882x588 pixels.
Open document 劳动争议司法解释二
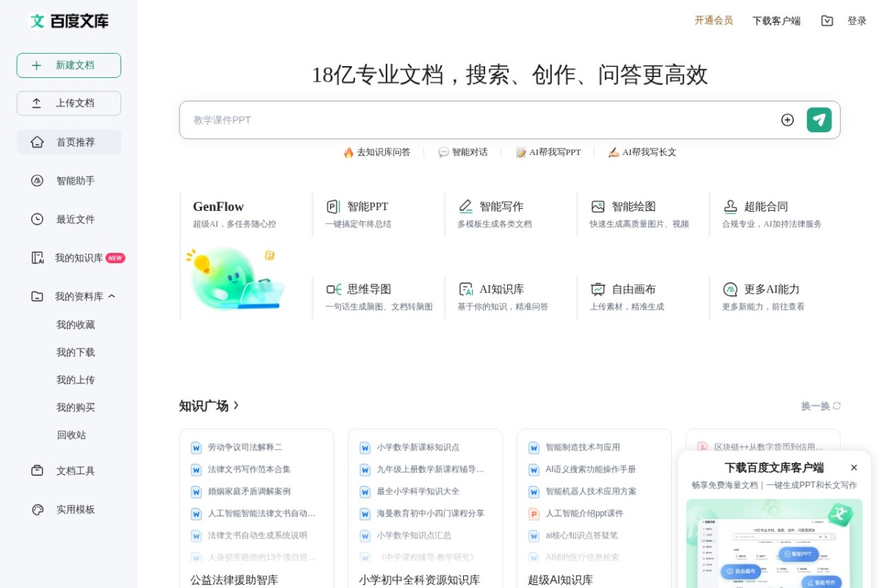tap(245, 447)
